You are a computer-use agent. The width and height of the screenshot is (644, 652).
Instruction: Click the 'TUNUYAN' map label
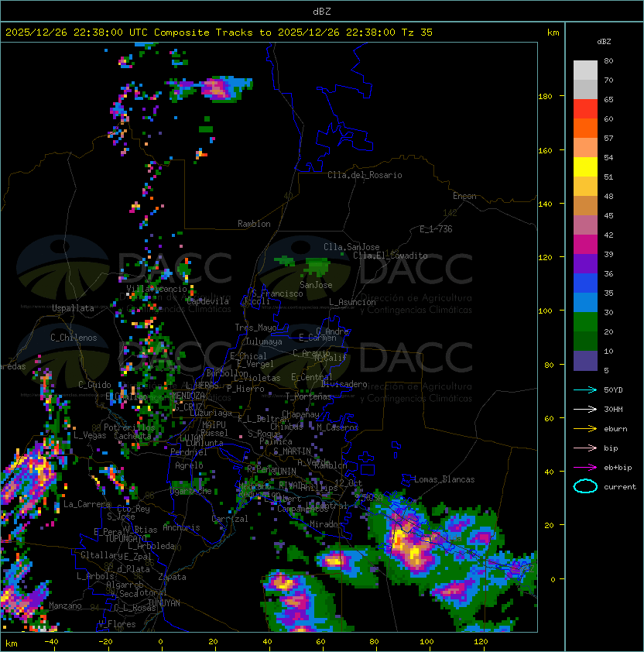[164, 603]
